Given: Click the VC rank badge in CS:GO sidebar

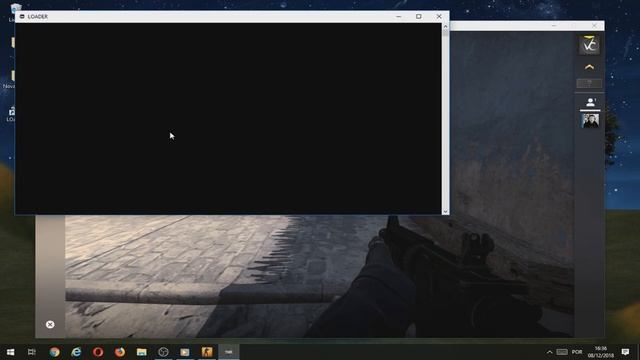Looking at the screenshot, I should click(589, 44).
